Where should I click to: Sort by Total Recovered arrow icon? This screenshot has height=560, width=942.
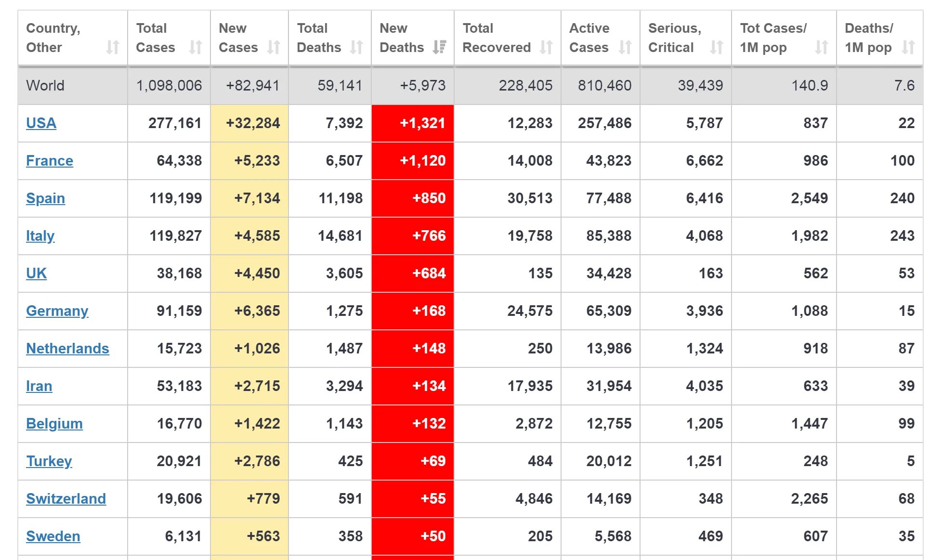click(546, 47)
